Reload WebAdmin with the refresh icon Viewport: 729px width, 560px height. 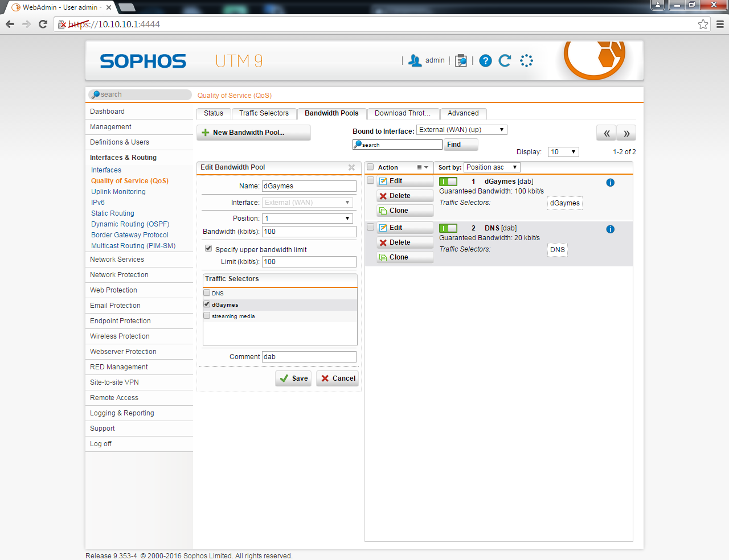[505, 61]
